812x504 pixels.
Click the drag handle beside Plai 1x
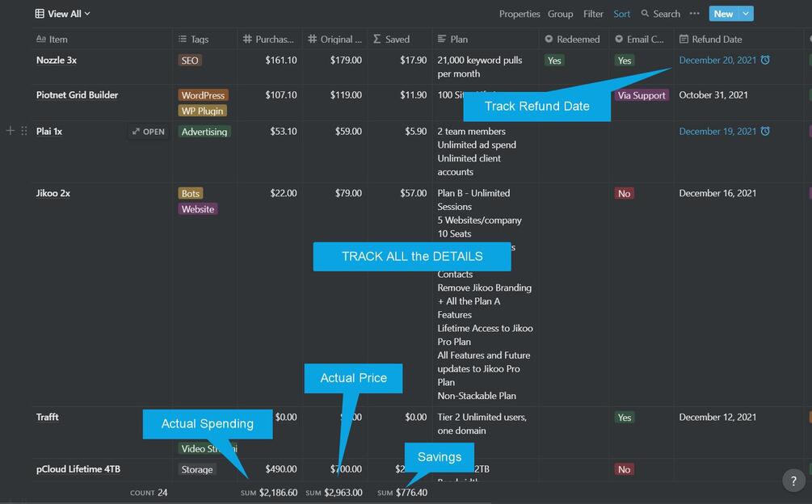23,131
